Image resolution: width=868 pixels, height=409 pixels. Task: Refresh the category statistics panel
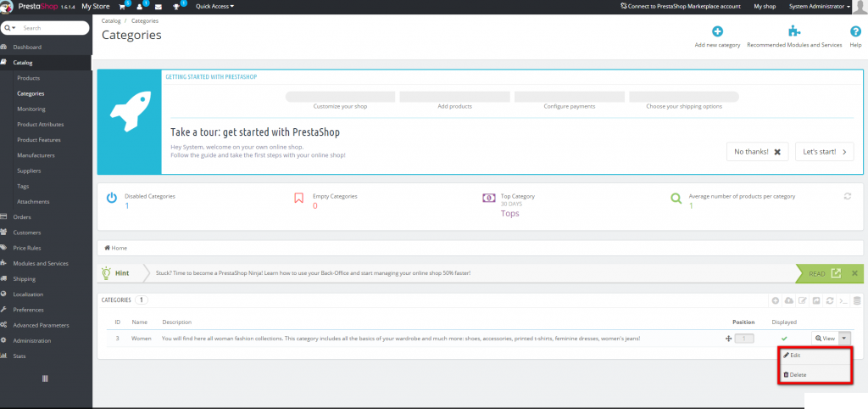point(847,196)
